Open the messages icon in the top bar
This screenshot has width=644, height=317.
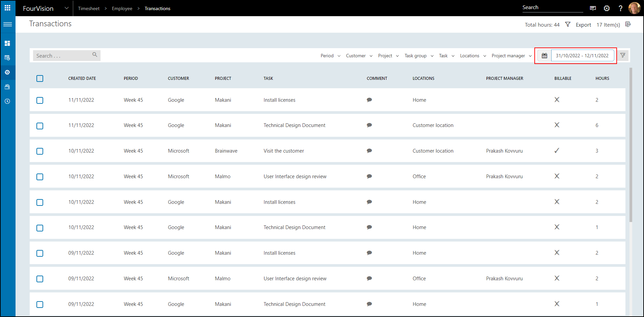pos(593,8)
